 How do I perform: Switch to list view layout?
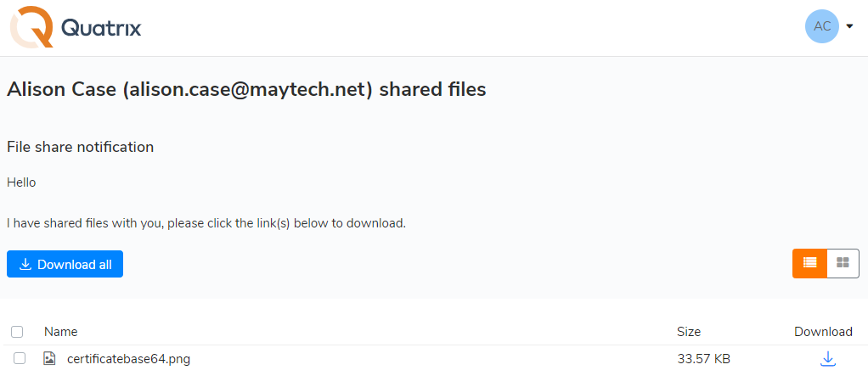click(809, 263)
